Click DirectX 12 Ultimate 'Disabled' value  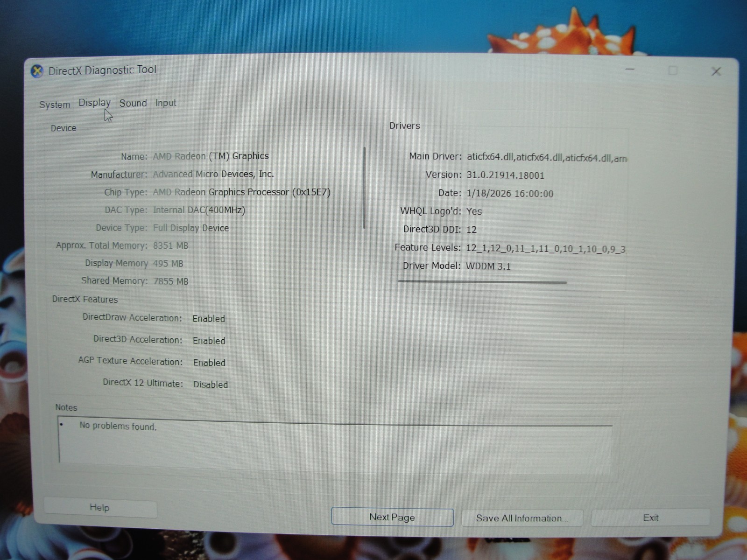(211, 385)
